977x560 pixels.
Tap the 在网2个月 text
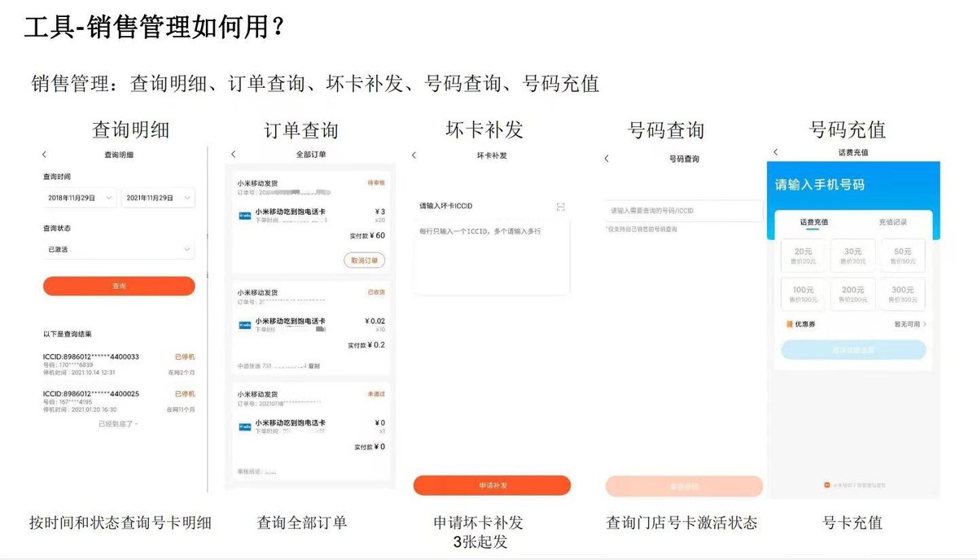[182, 373]
